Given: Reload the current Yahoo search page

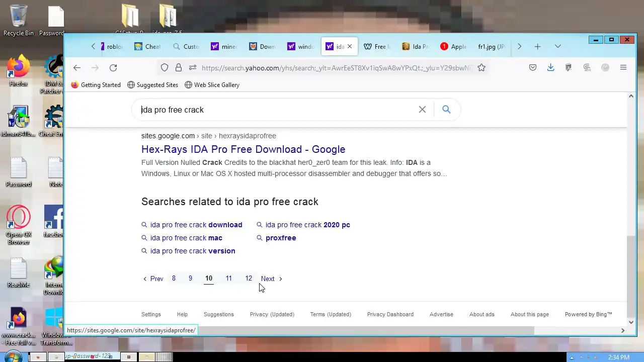Looking at the screenshot, I should (113, 68).
